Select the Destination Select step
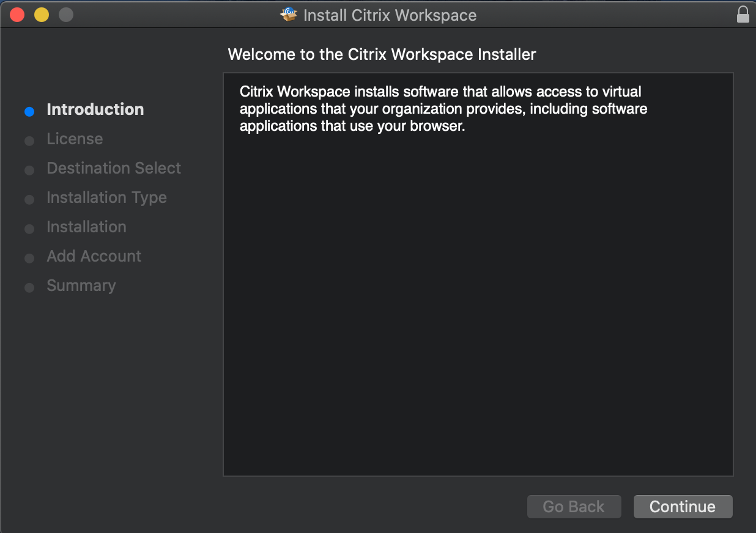The image size is (756, 533). pyautogui.click(x=114, y=168)
